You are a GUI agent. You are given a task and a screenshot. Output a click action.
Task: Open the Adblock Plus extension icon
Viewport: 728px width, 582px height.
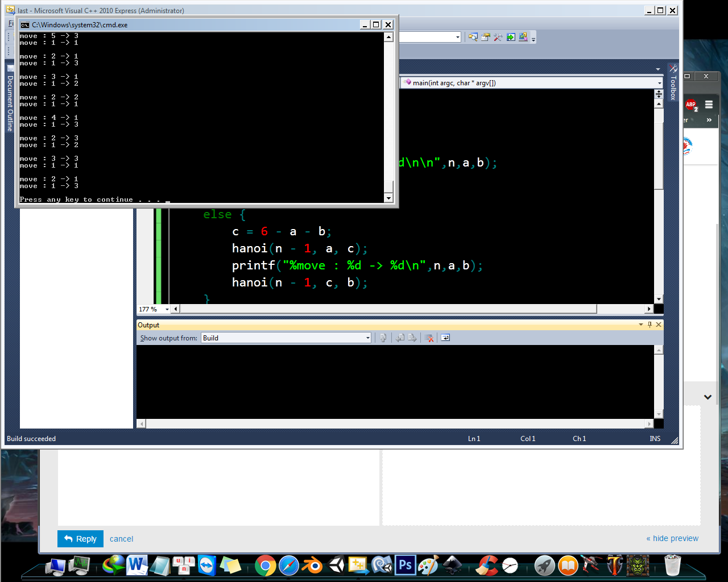pos(691,105)
